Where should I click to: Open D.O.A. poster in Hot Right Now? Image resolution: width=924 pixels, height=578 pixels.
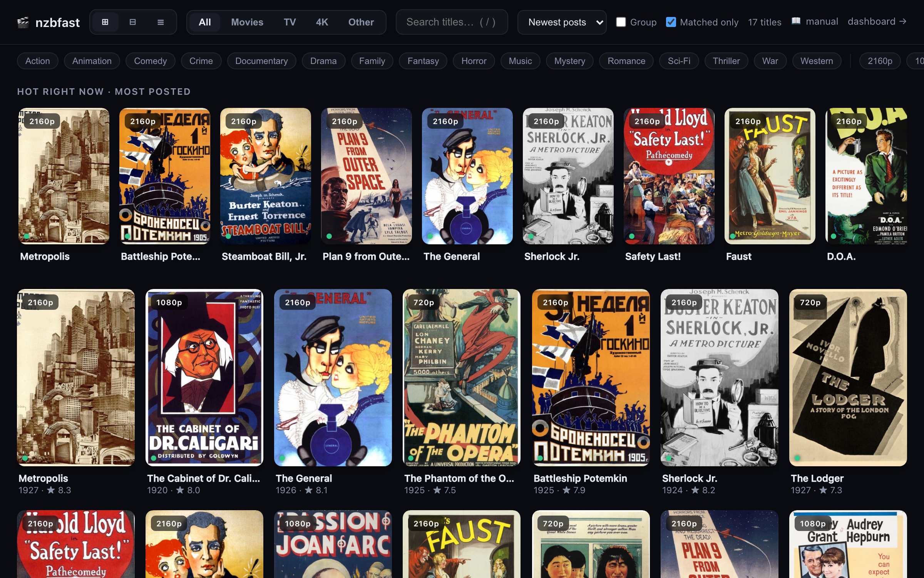point(866,176)
